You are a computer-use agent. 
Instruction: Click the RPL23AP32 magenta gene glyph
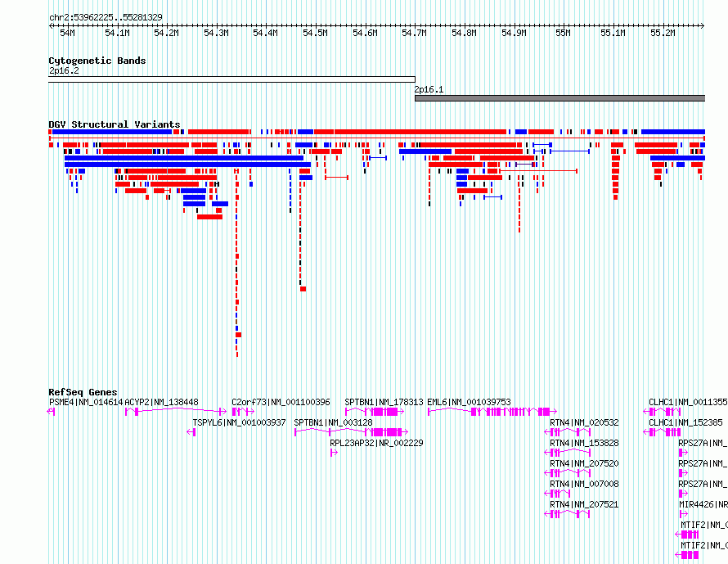(x=334, y=453)
